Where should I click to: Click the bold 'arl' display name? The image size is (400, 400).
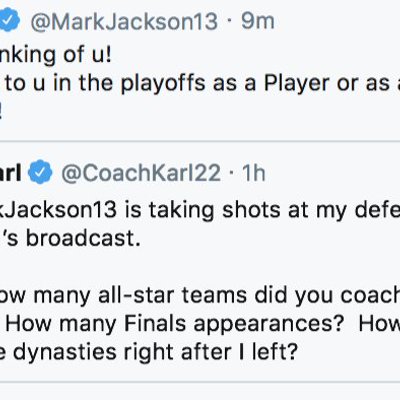coord(11,173)
